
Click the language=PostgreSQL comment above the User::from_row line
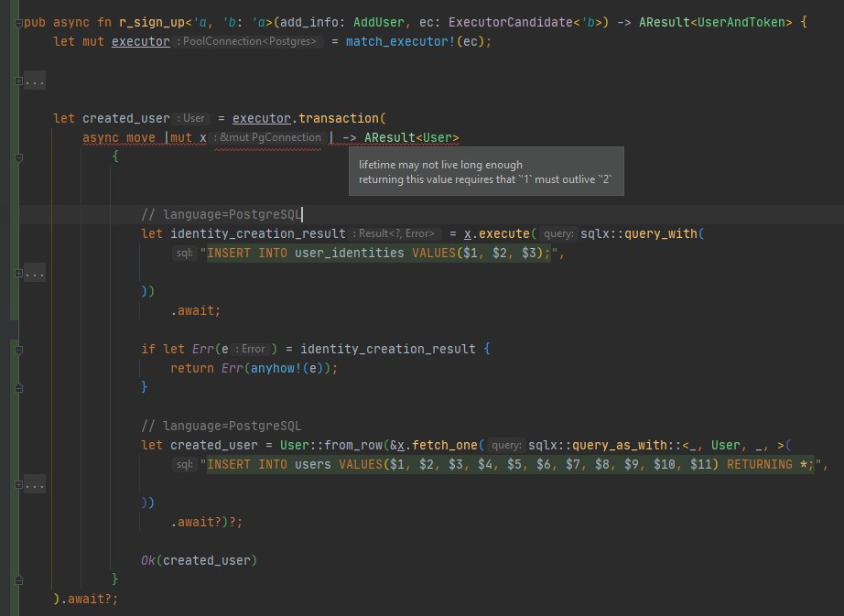(x=222, y=427)
